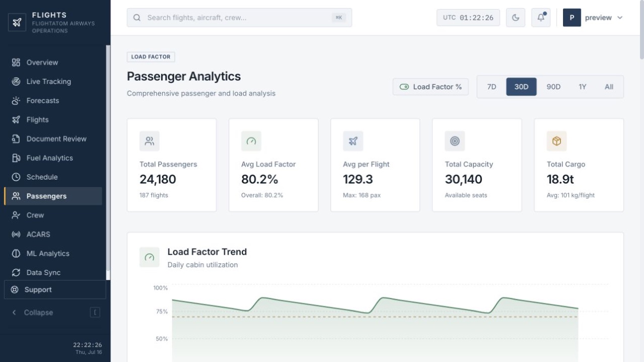Click the LOAD FACTOR badge
The height and width of the screenshot is (362, 644).
[x=151, y=57]
